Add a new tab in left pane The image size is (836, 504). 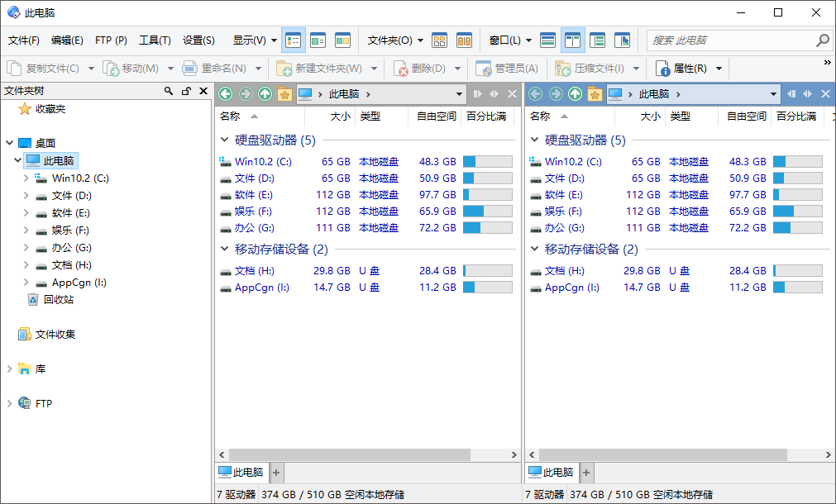click(x=276, y=473)
